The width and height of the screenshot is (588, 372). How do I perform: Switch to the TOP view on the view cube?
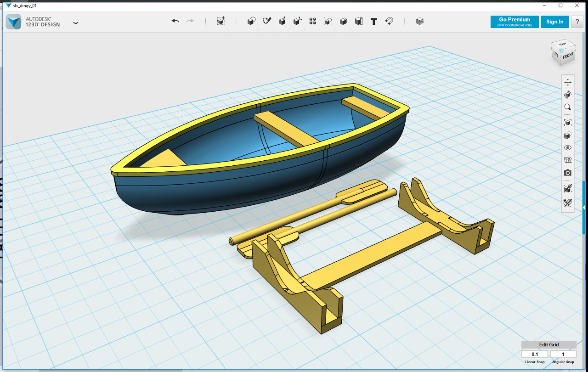click(563, 45)
